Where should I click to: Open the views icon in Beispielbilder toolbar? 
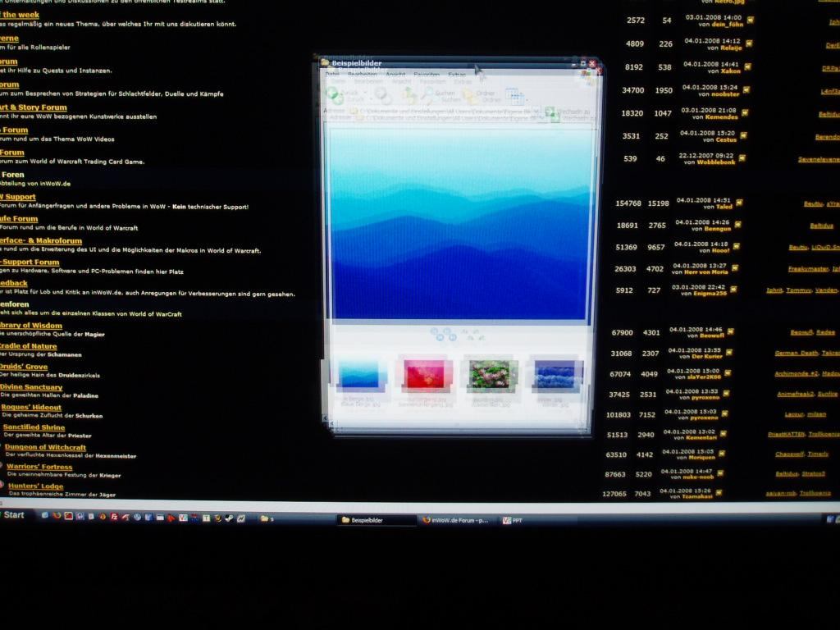tap(514, 97)
